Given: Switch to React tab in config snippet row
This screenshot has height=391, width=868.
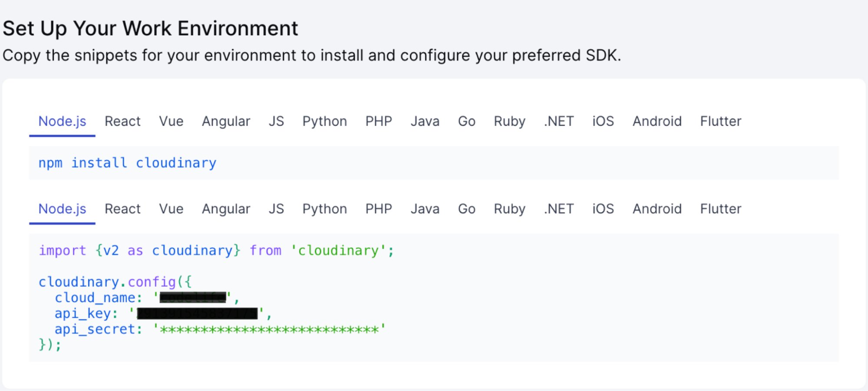Looking at the screenshot, I should pyautogui.click(x=122, y=209).
